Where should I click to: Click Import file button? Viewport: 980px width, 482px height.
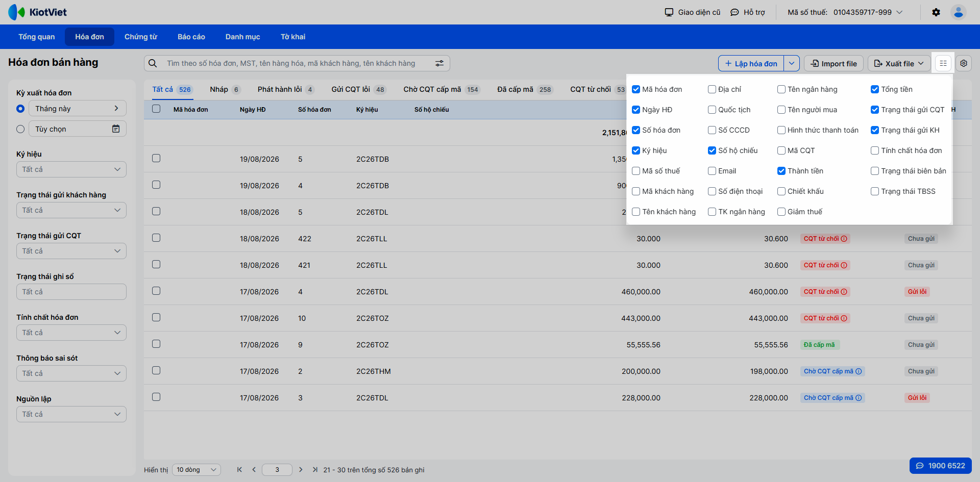pos(834,63)
